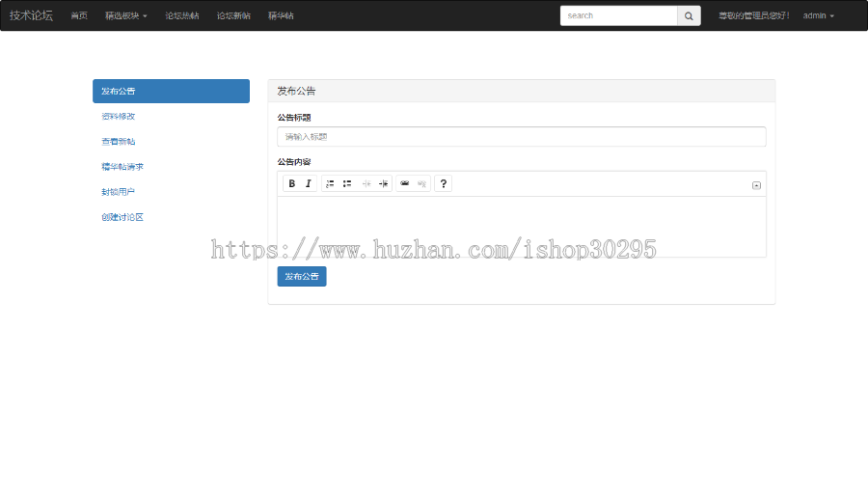Click the 公告内容 label
Screen dimensions: 868x494
[294, 162]
